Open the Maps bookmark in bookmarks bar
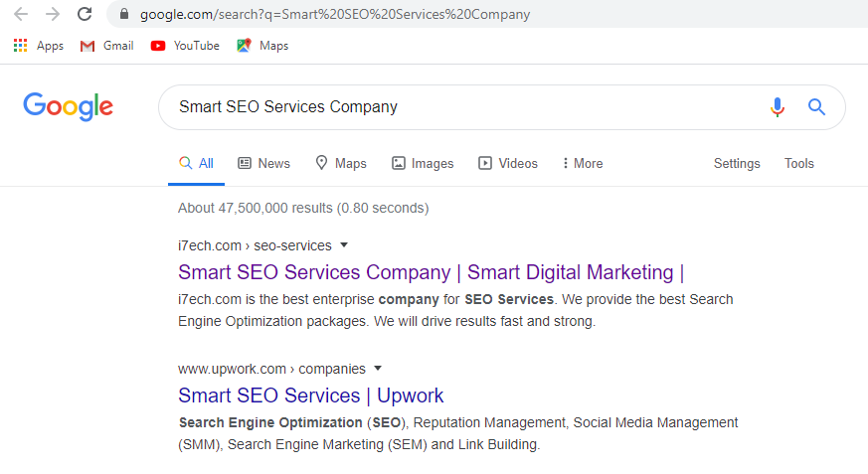The image size is (868, 474). [x=262, y=46]
